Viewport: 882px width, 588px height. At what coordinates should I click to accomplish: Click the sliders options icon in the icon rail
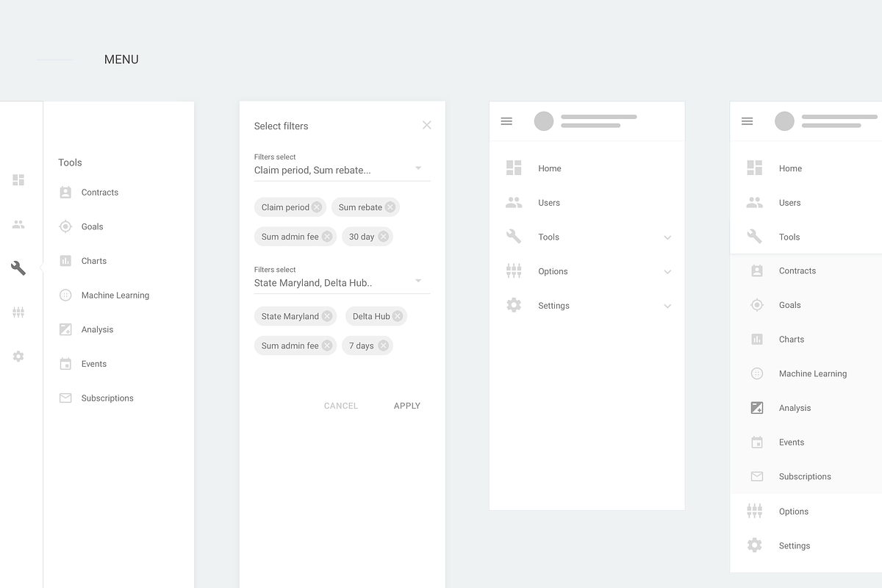tap(18, 312)
